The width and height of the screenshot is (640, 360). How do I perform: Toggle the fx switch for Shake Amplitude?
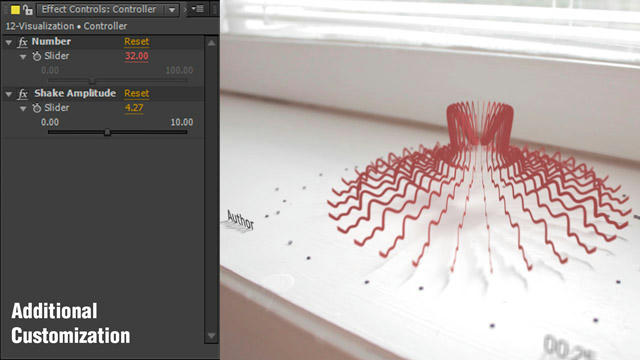23,93
